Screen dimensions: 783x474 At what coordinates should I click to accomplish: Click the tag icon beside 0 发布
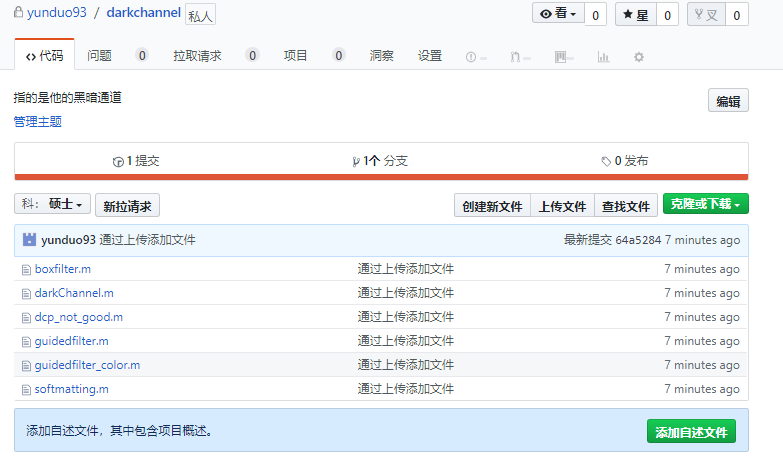[606, 161]
